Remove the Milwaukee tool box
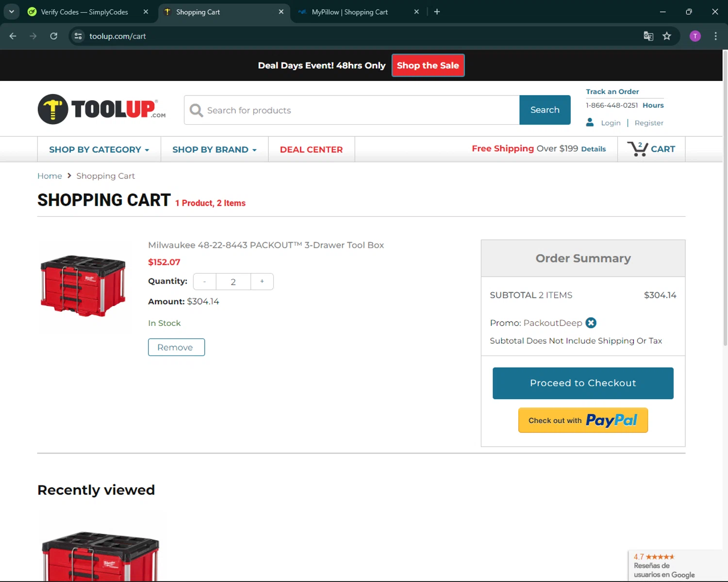Screen dimensions: 728x582 176,347
